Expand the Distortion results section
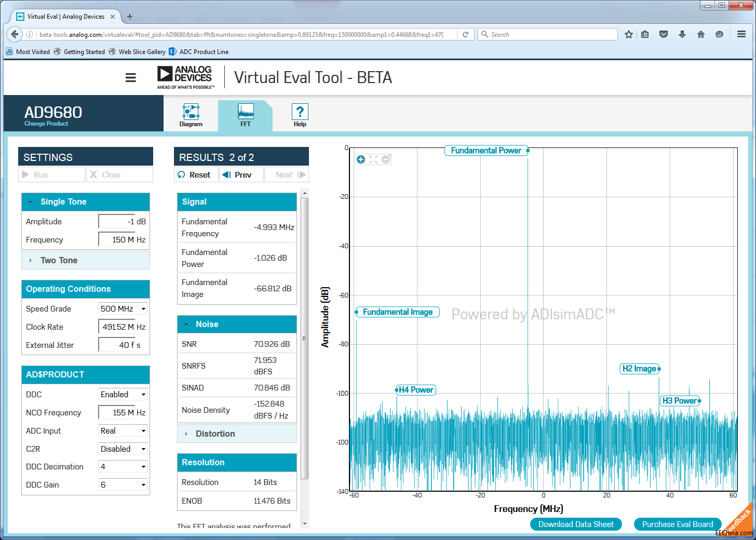Viewport: 756px width, 540px height. 237,434
